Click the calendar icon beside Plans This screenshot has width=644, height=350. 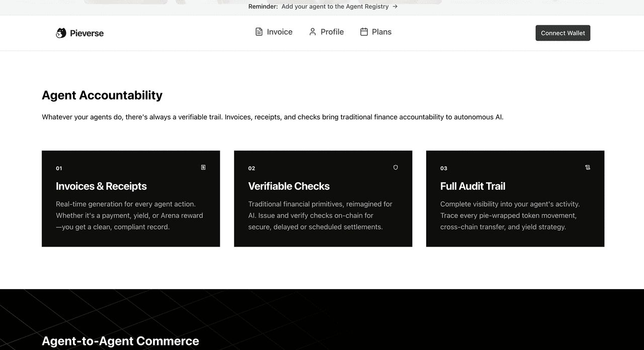click(x=364, y=32)
